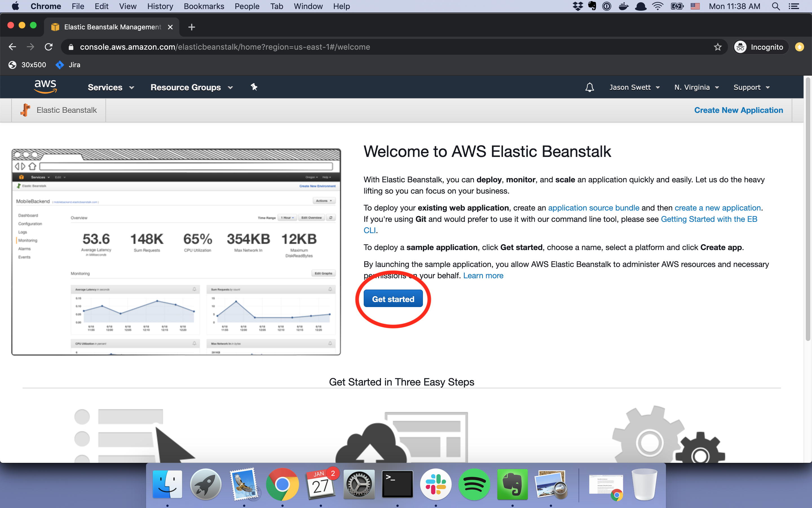Close the Elastic Beanstalk Management tab

tap(171, 27)
